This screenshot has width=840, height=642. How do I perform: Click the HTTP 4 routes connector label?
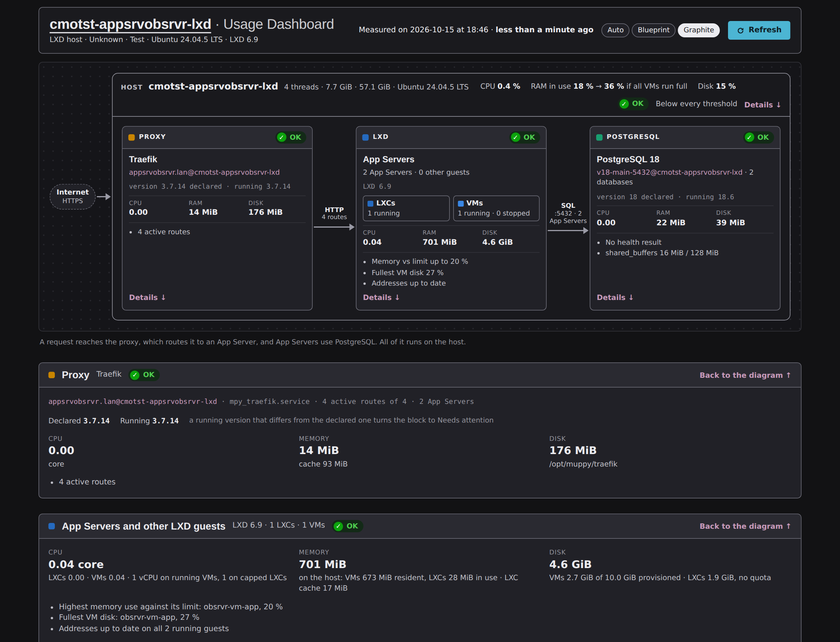[334, 213]
